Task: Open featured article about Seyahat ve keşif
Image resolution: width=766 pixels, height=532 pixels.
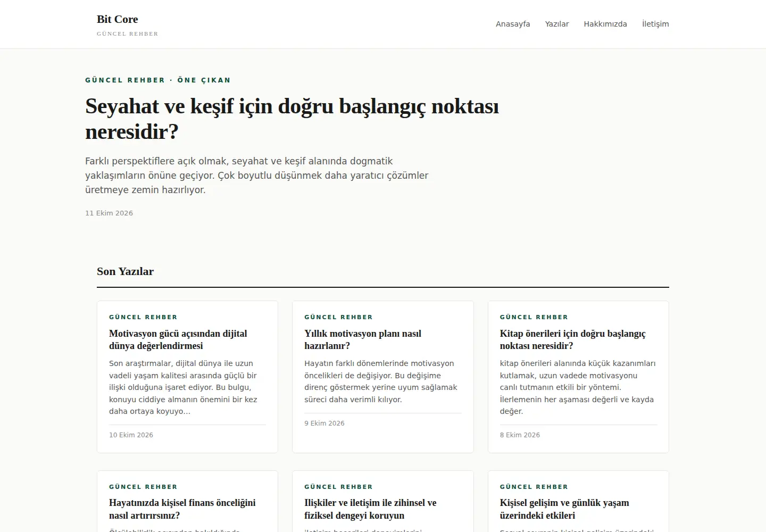Action: 292,119
